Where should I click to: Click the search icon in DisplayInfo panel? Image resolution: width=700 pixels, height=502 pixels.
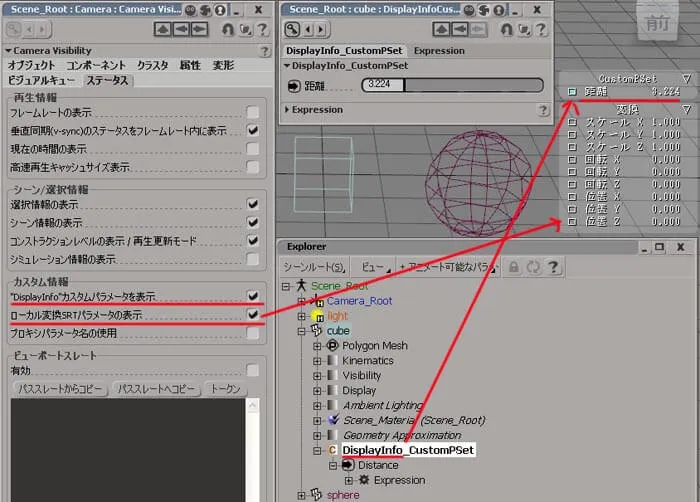pyautogui.click(x=292, y=29)
